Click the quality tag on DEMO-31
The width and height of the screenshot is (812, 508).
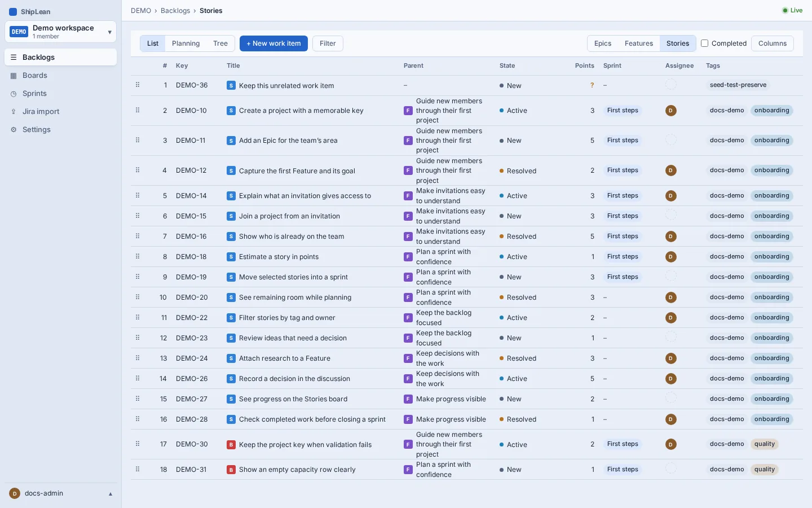[765, 470]
